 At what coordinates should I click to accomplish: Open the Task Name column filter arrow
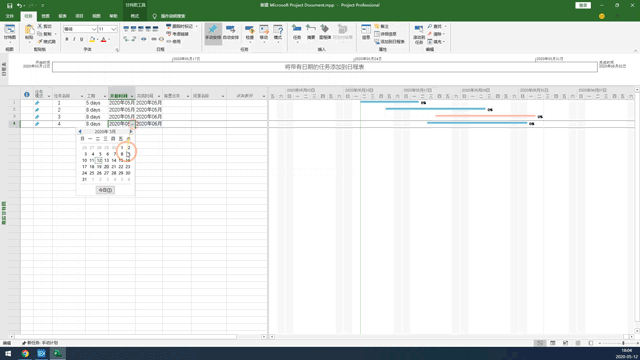82,96
